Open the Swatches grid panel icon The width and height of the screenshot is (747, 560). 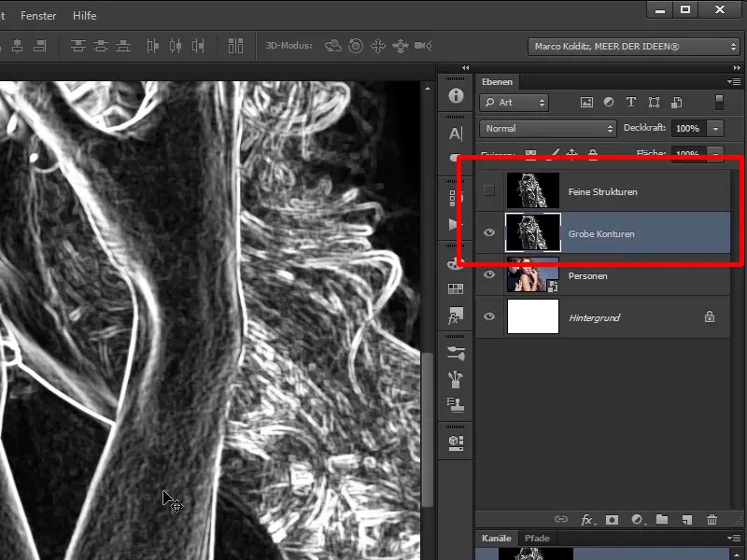(x=456, y=288)
